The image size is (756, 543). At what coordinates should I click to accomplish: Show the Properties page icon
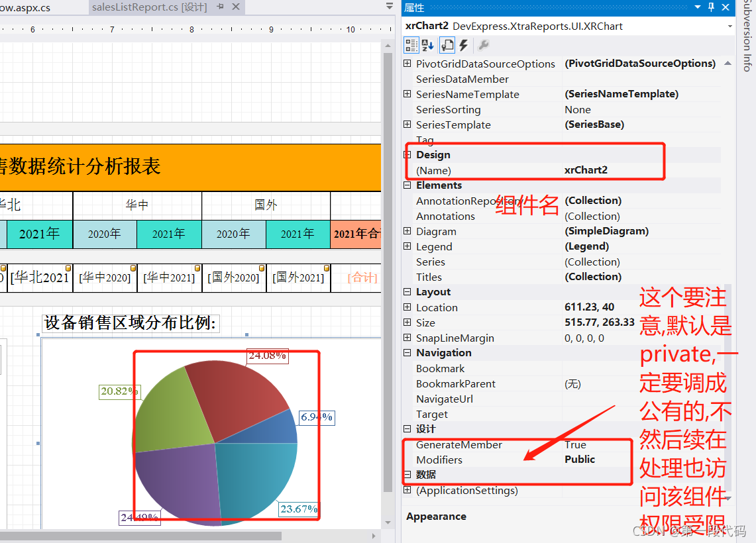pyautogui.click(x=447, y=45)
